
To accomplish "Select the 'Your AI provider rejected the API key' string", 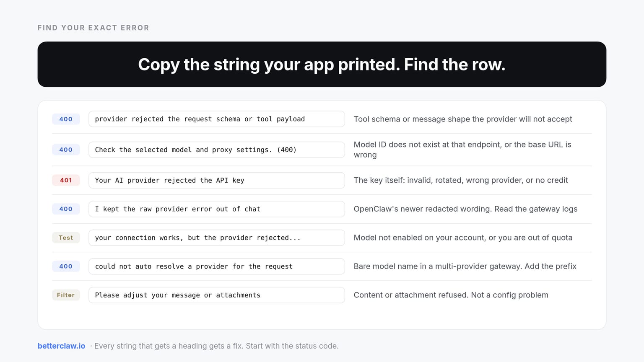I will tap(217, 180).
